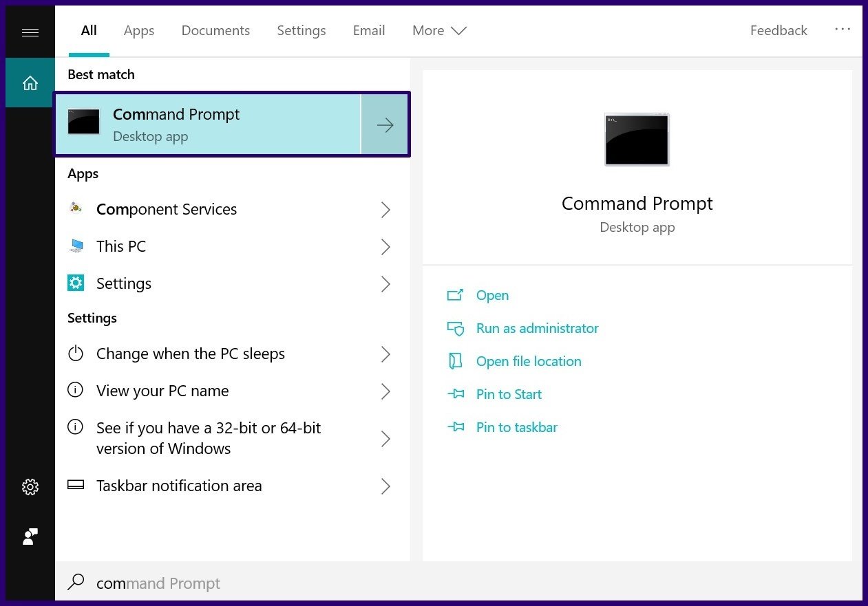The image size is (868, 606).
Task: Expand Command Prompt details with the arrow
Action: pyautogui.click(x=385, y=125)
